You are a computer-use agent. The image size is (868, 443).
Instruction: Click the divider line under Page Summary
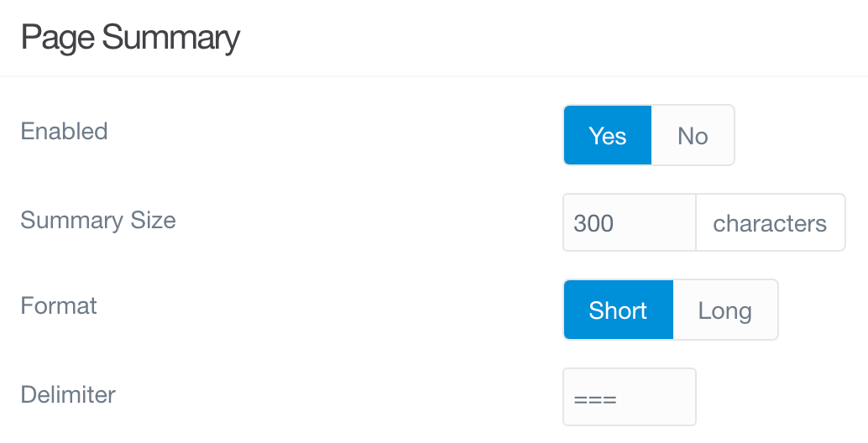[434, 77]
